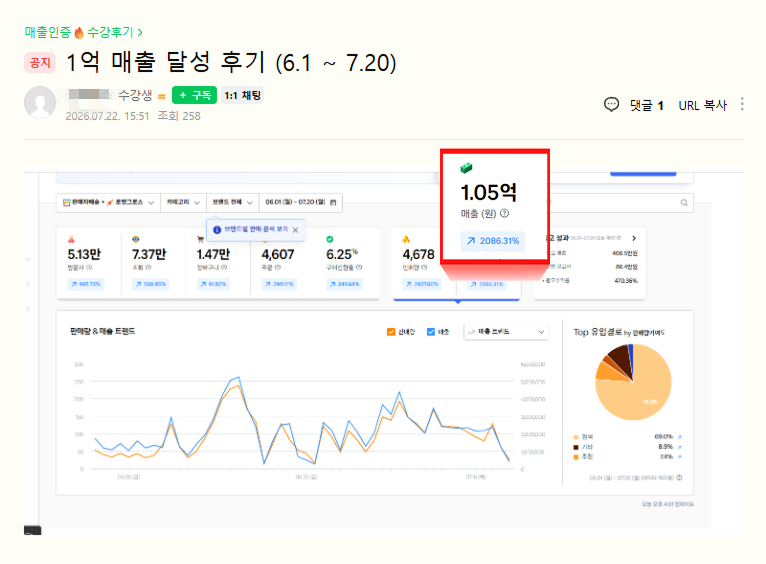
Task: Open the post's three-dot more menu
Action: (x=742, y=104)
